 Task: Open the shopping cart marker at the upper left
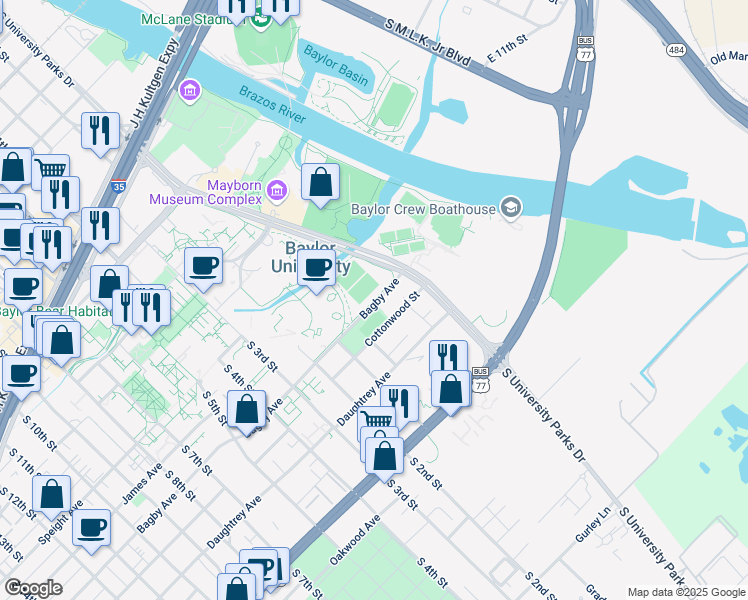[x=53, y=167]
